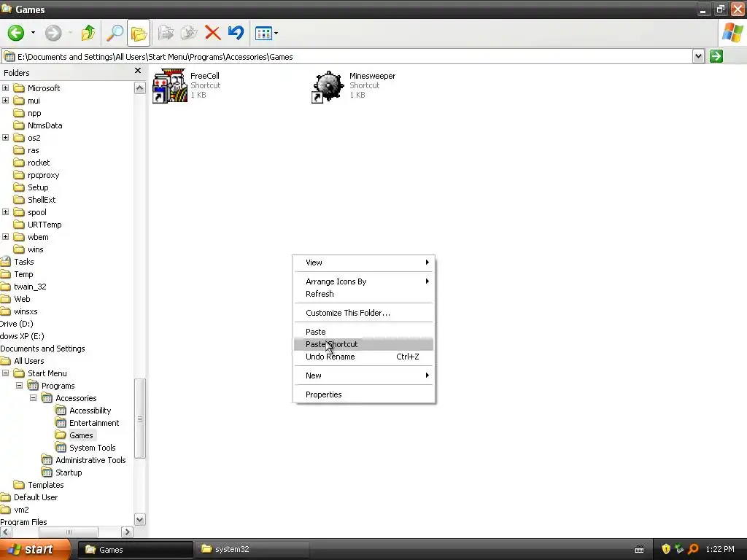Choose Paste in context menu

[363, 332]
